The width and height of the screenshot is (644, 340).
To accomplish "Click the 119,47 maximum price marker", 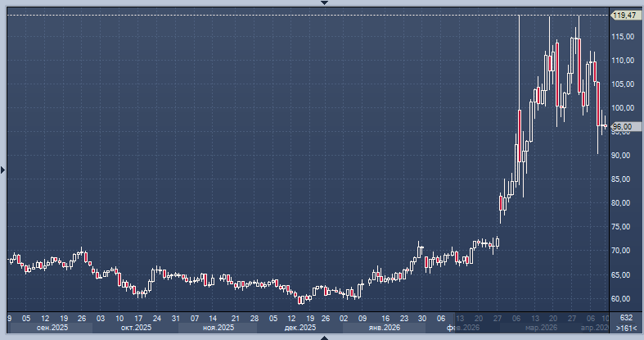I will [625, 15].
